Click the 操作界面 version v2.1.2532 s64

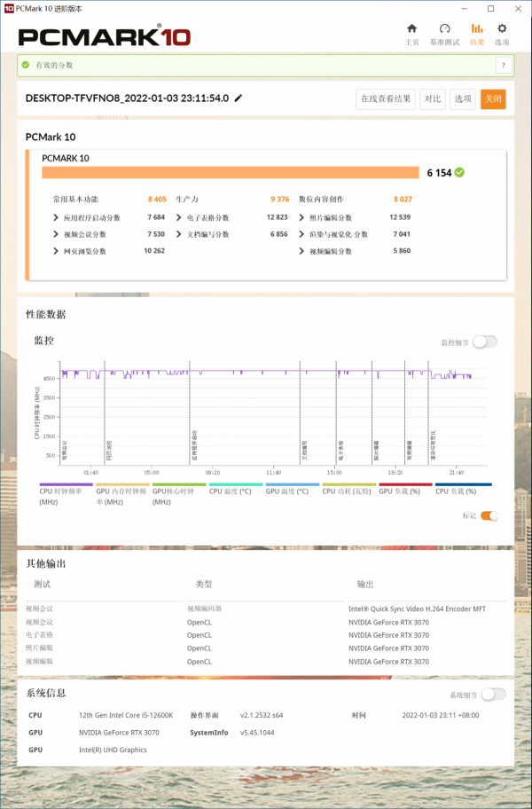(x=262, y=715)
